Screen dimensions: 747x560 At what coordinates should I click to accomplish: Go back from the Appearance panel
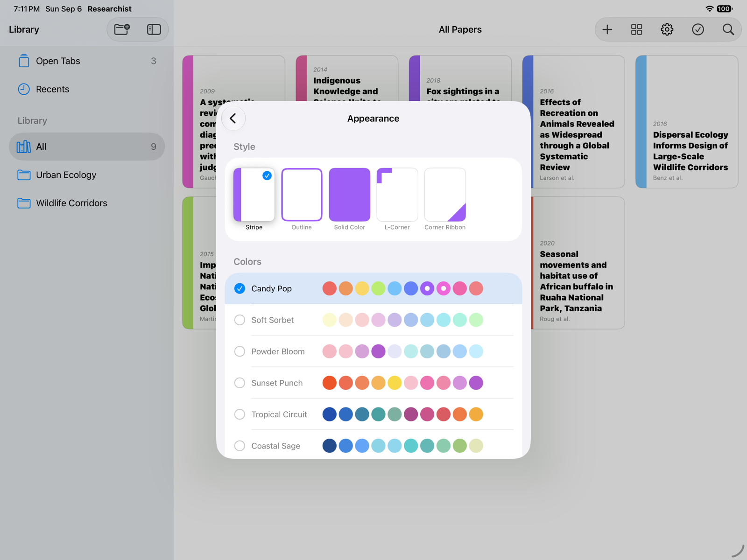coord(233,119)
